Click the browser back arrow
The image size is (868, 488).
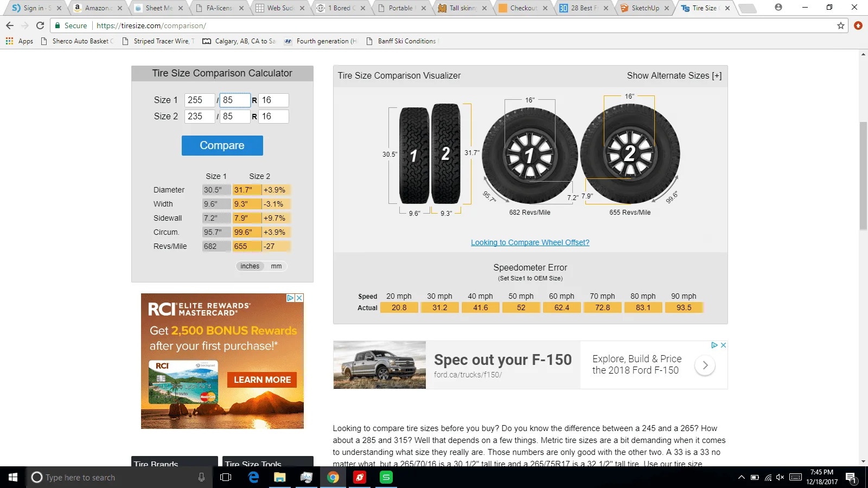coord(10,25)
